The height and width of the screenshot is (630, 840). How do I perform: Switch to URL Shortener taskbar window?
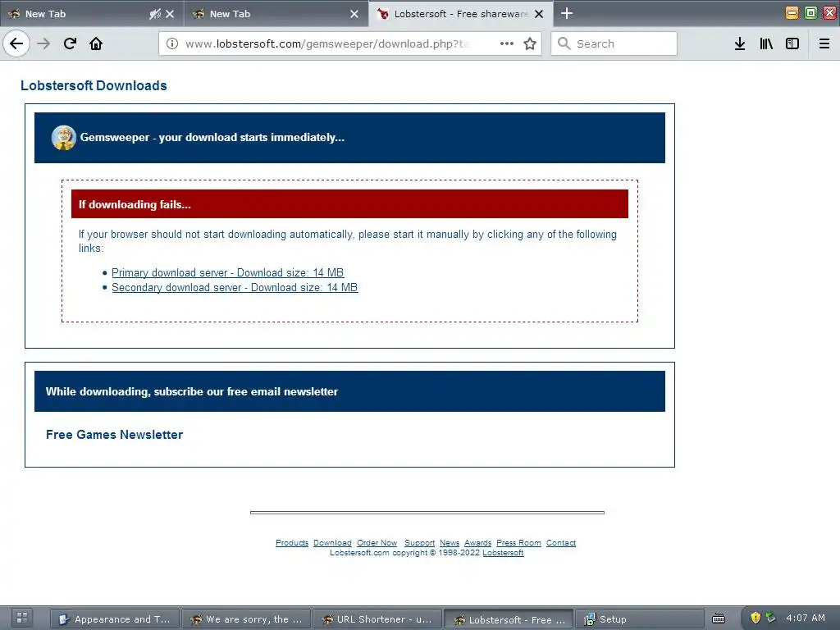tap(377, 619)
